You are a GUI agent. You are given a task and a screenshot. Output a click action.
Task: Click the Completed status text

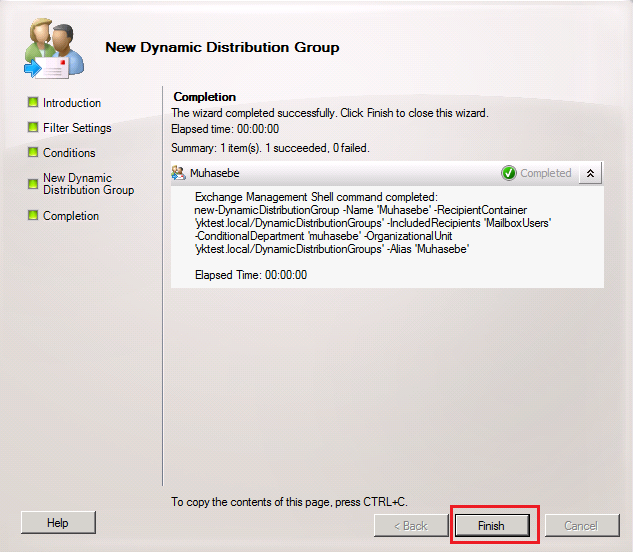click(546, 173)
